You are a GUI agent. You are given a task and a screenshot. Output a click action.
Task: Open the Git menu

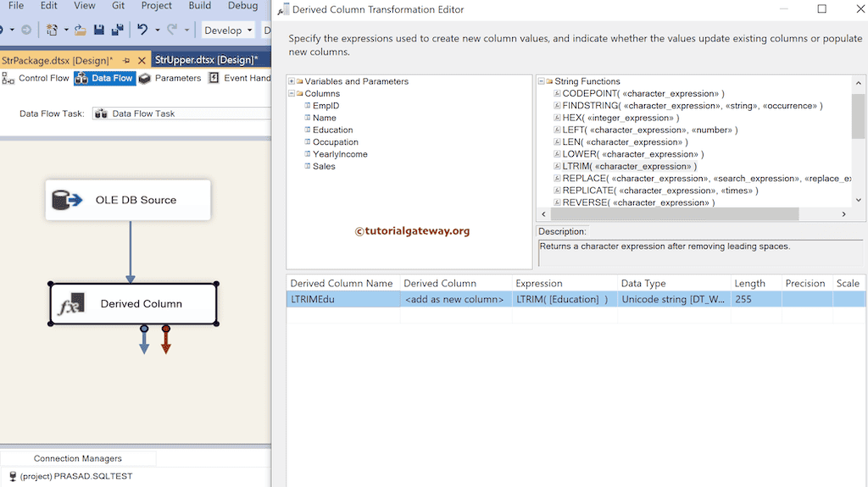click(118, 6)
